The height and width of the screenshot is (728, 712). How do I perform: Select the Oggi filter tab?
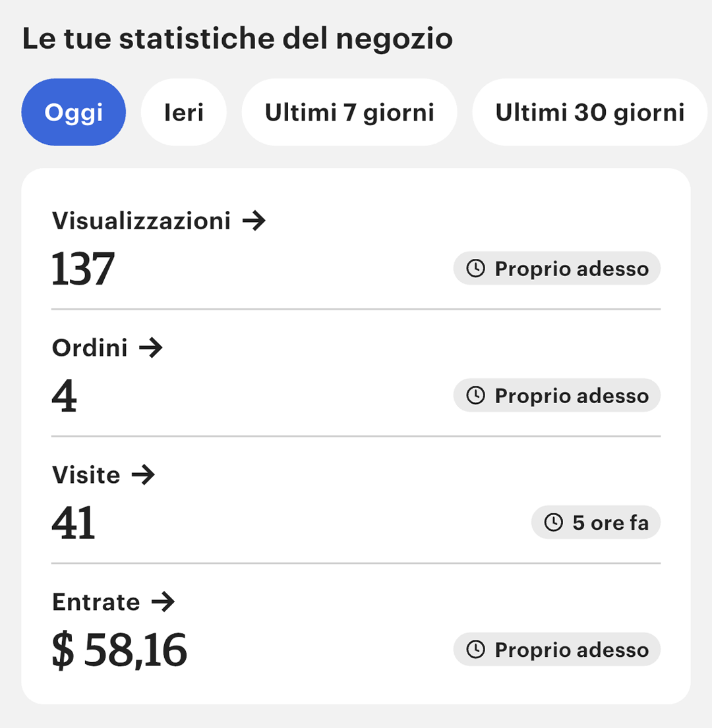(73, 112)
